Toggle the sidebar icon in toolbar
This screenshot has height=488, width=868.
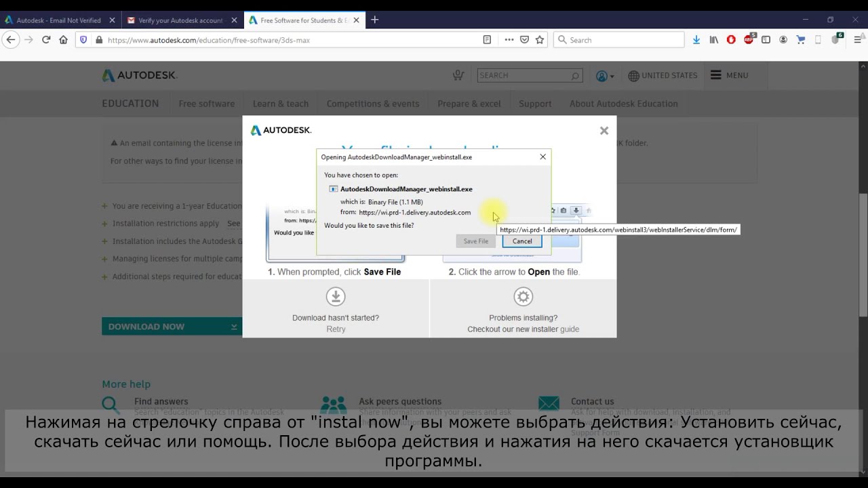(766, 40)
